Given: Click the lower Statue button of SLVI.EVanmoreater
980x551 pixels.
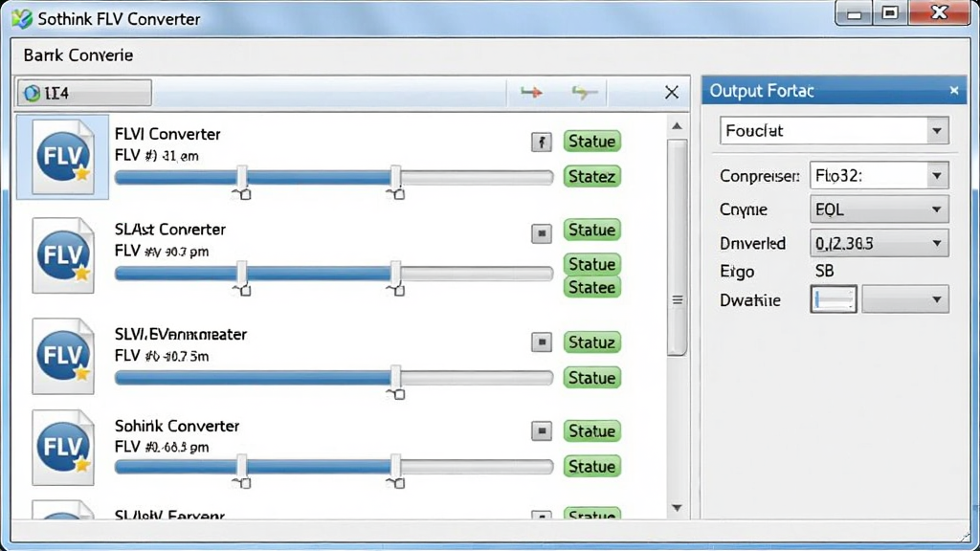Looking at the screenshot, I should (591, 377).
